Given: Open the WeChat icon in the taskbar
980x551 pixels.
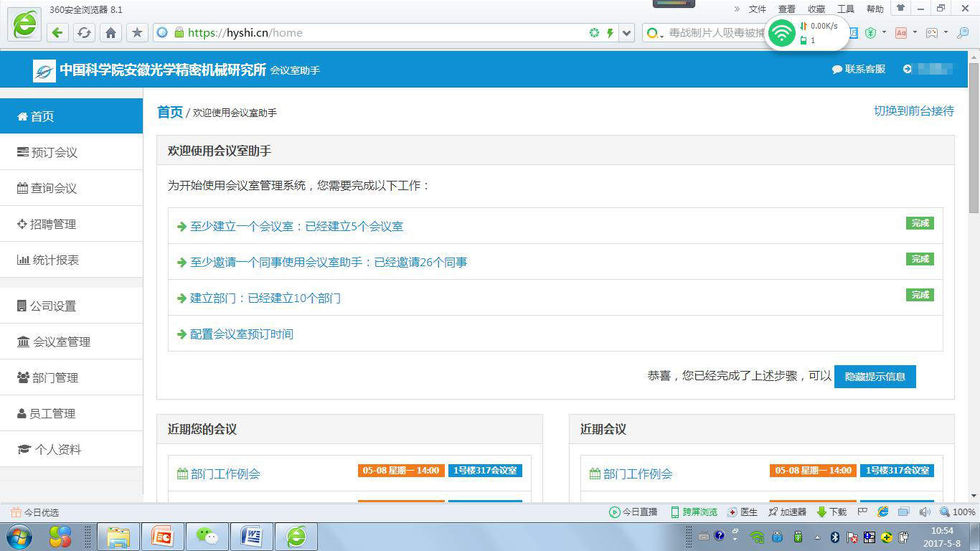Looking at the screenshot, I should pos(207,536).
